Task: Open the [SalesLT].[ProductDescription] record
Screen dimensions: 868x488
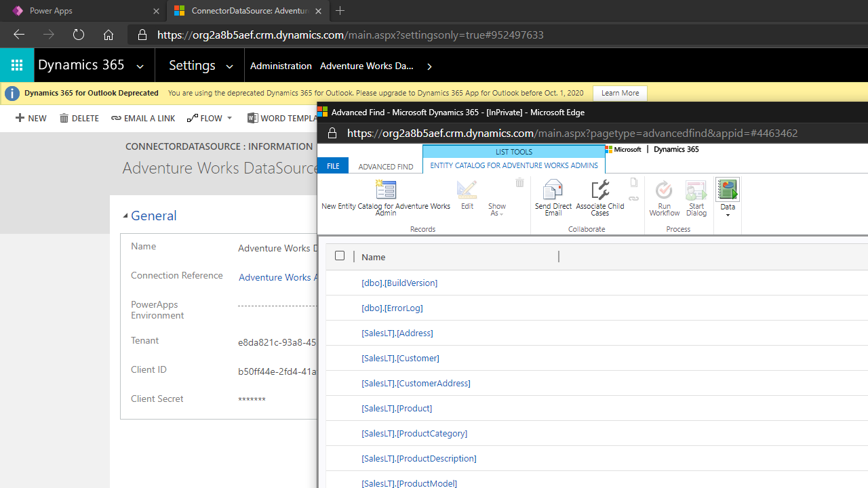Action: pyautogui.click(x=419, y=458)
